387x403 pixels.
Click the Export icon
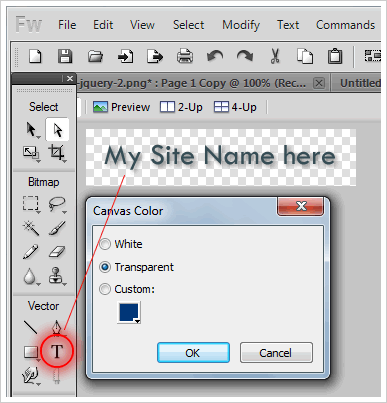pos(155,56)
